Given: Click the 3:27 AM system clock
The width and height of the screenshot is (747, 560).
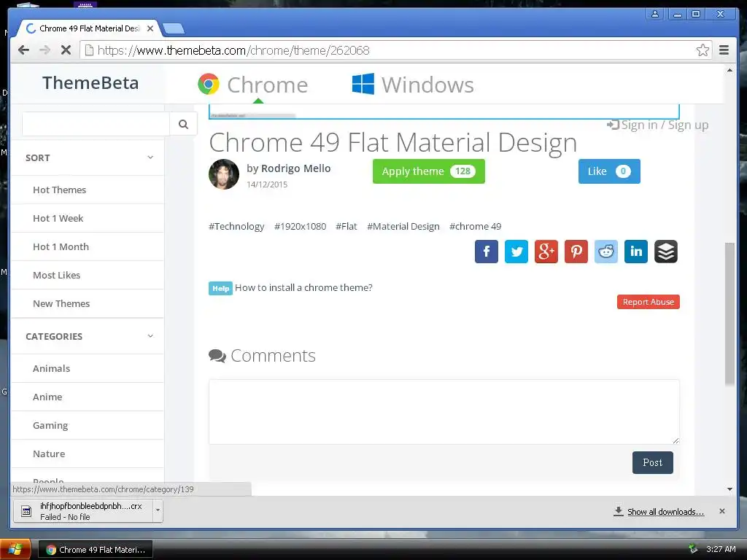Looking at the screenshot, I should point(721,549).
